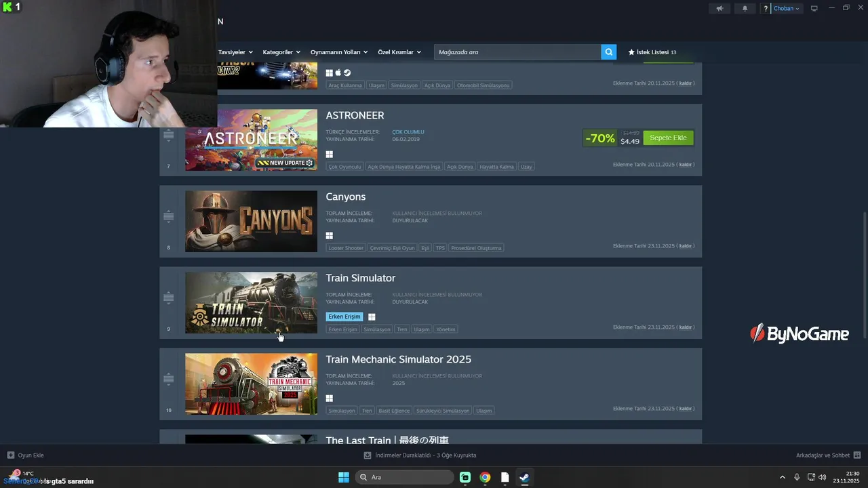The width and height of the screenshot is (868, 488).
Task: Open the Canyons thumbnail image
Action: pos(251,221)
